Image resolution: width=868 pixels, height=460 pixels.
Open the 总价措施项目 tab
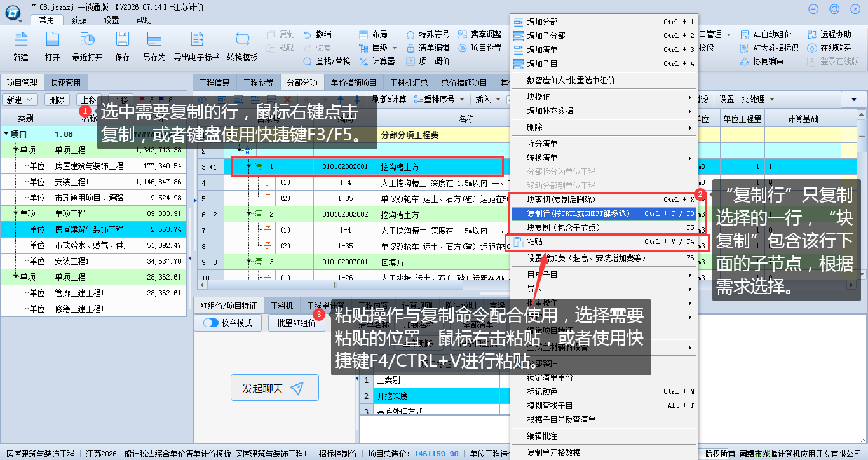pyautogui.click(x=465, y=83)
